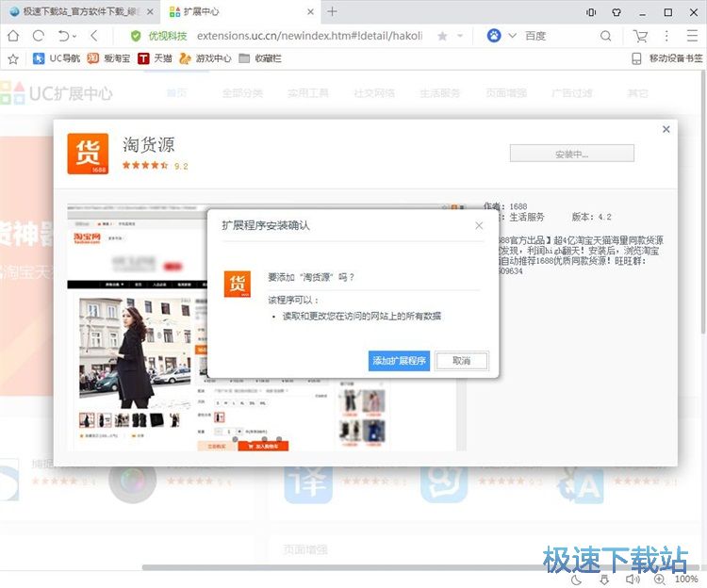Click the 安装中... button
The width and height of the screenshot is (707, 588).
click(572, 154)
